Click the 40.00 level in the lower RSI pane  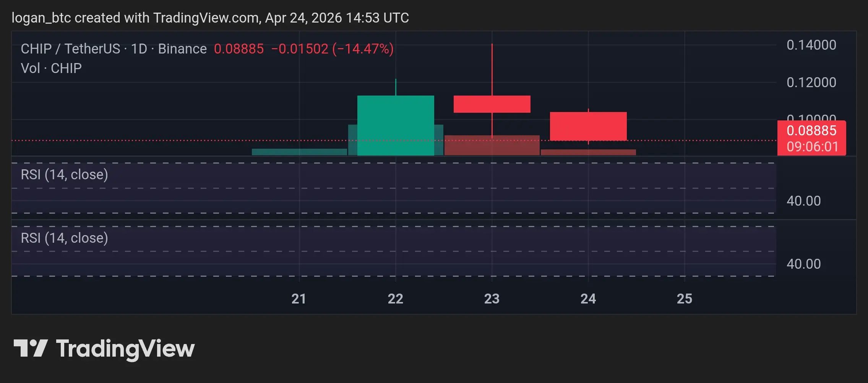coord(804,264)
